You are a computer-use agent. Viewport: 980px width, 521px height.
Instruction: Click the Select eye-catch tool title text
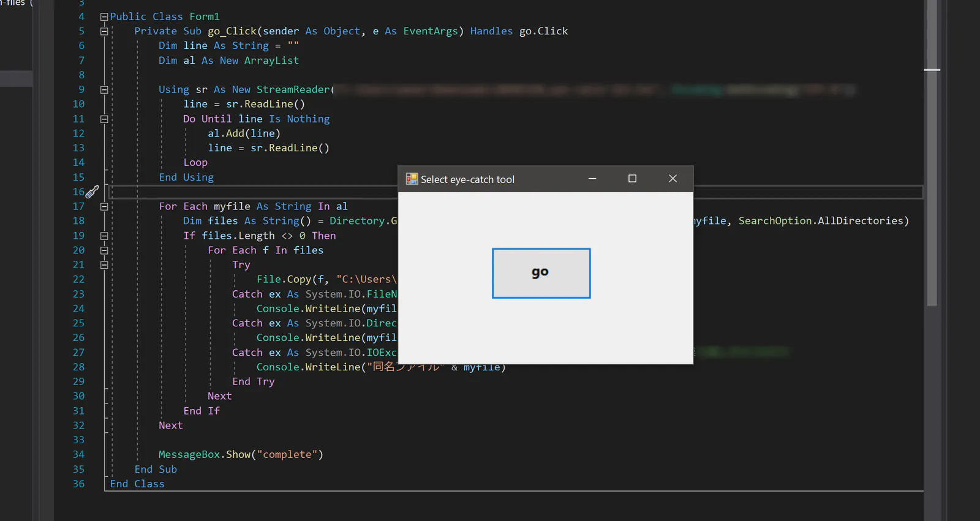click(467, 179)
